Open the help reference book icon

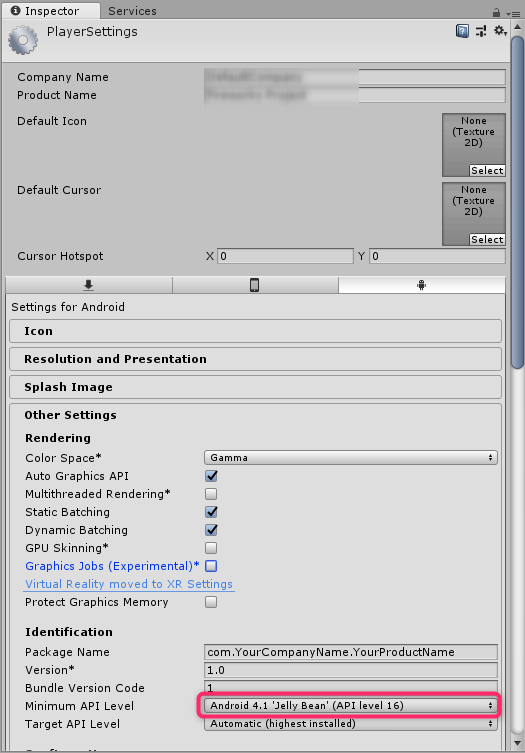[x=462, y=31]
